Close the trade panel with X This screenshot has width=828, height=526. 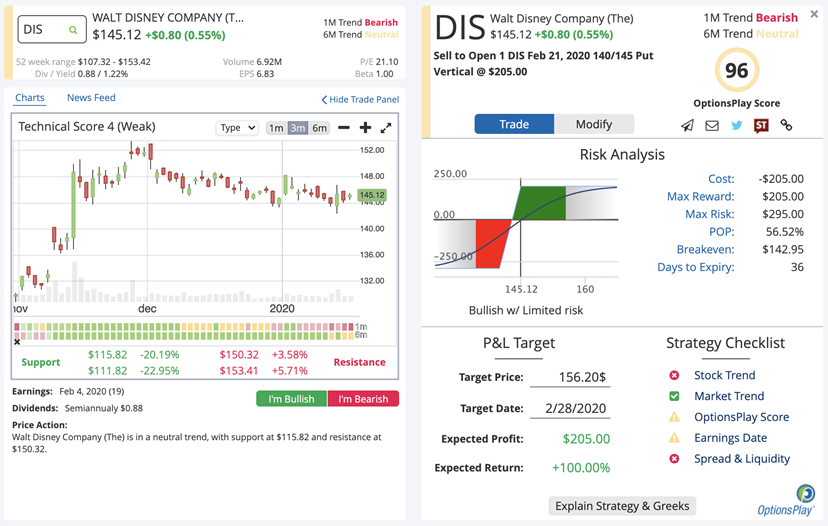coord(814,15)
